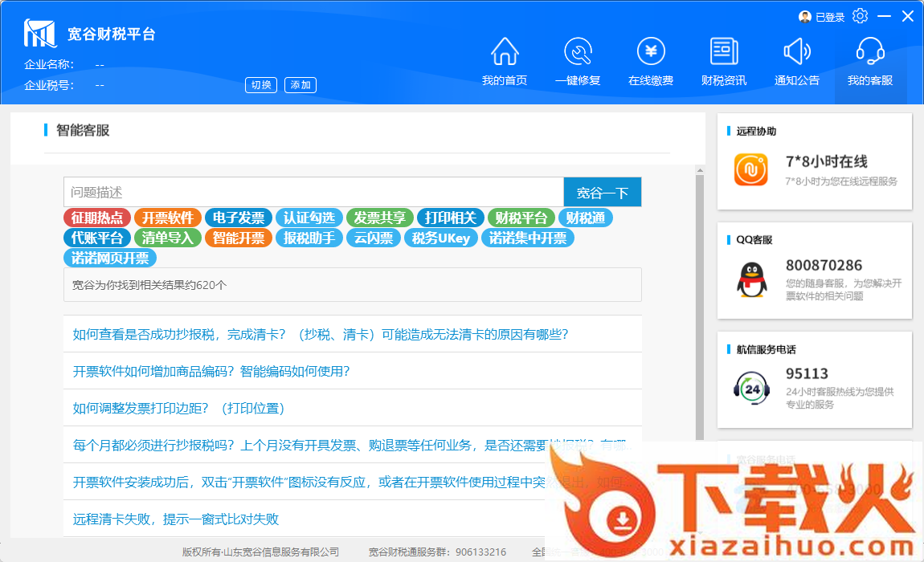Screen dimensions: 924x562
Task: Click the QQ penguin icon
Action: (751, 279)
